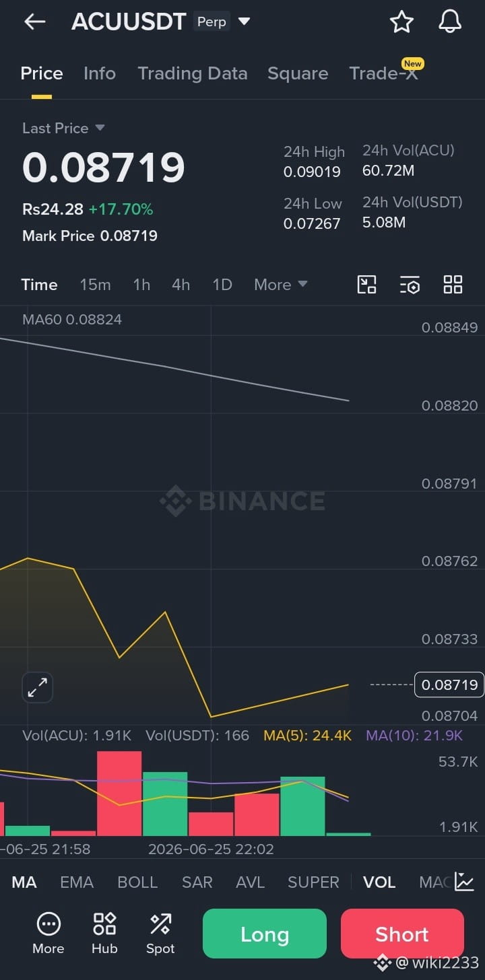Open the Square tab
This screenshot has height=980, width=485.
pos(298,73)
